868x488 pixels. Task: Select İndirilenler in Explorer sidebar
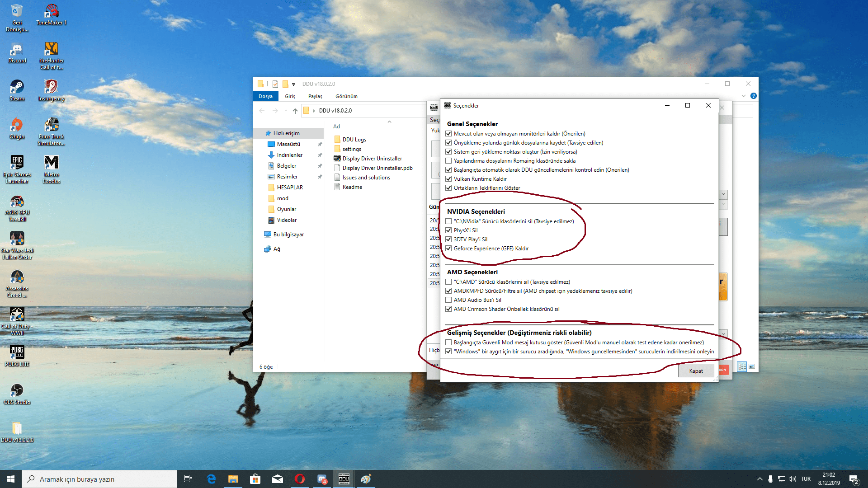click(290, 155)
